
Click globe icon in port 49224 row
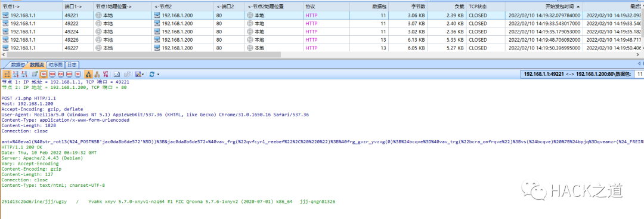click(98, 32)
